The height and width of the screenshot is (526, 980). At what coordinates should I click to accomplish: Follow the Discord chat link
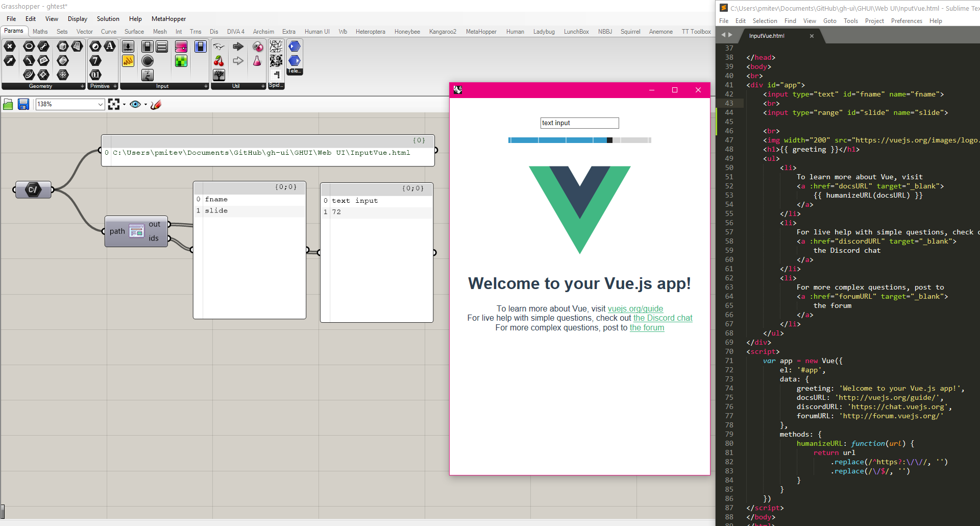(x=663, y=318)
